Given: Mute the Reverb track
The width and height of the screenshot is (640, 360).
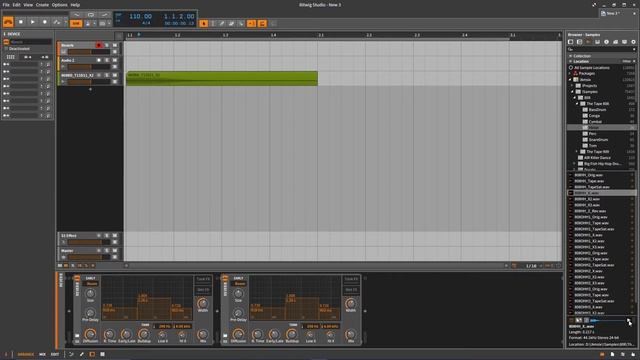Looking at the screenshot, I should 115,45.
